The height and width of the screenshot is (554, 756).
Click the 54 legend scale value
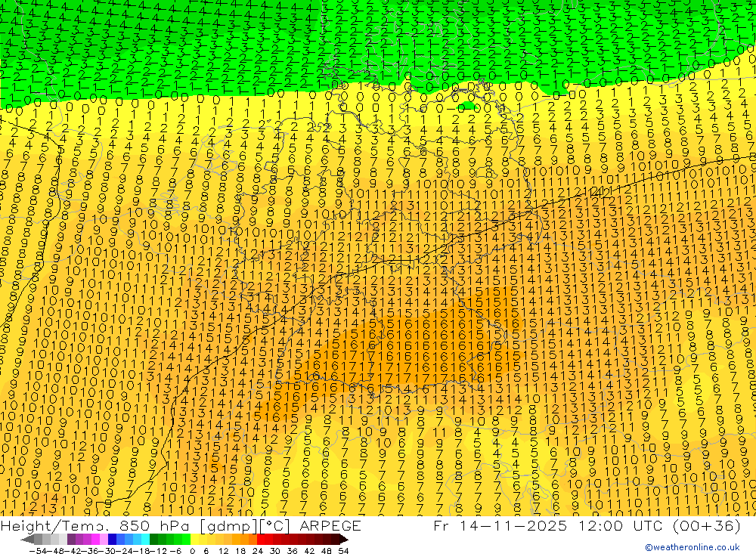343,551
